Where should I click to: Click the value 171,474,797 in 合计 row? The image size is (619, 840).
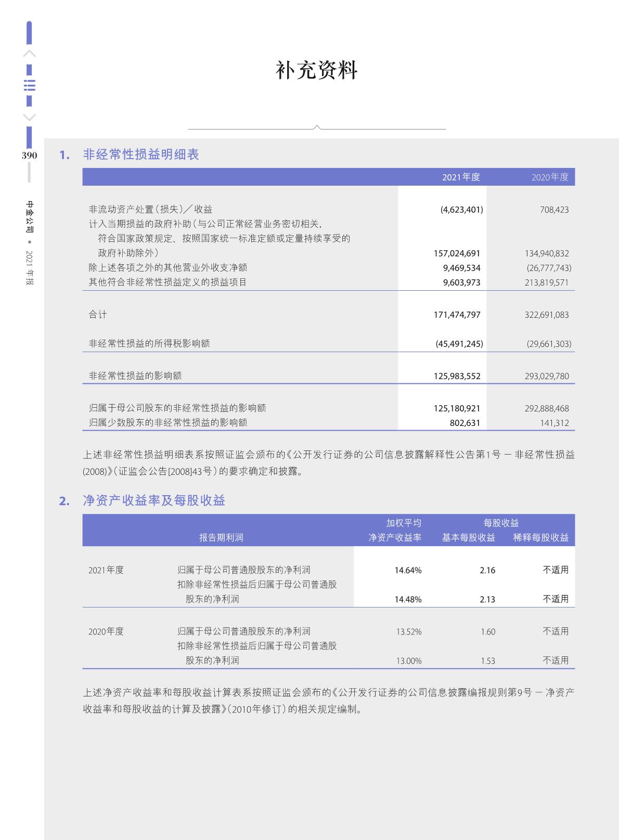click(x=457, y=315)
